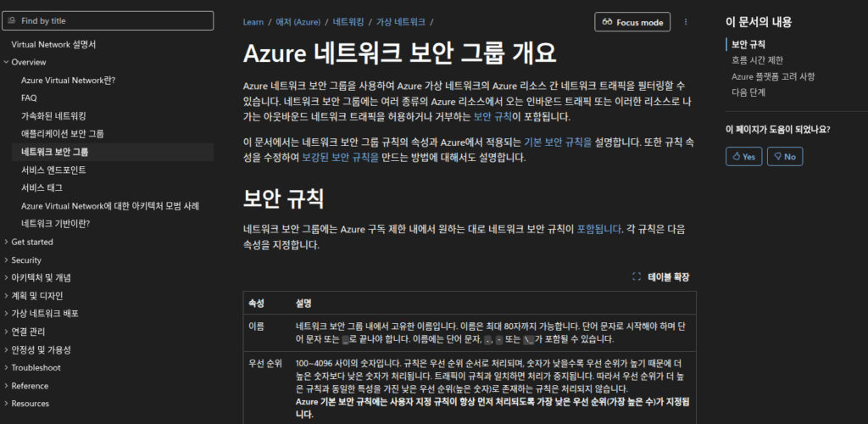Click the 이 문서의 내용 heading
The width and height of the screenshot is (868, 424).
(x=759, y=22)
